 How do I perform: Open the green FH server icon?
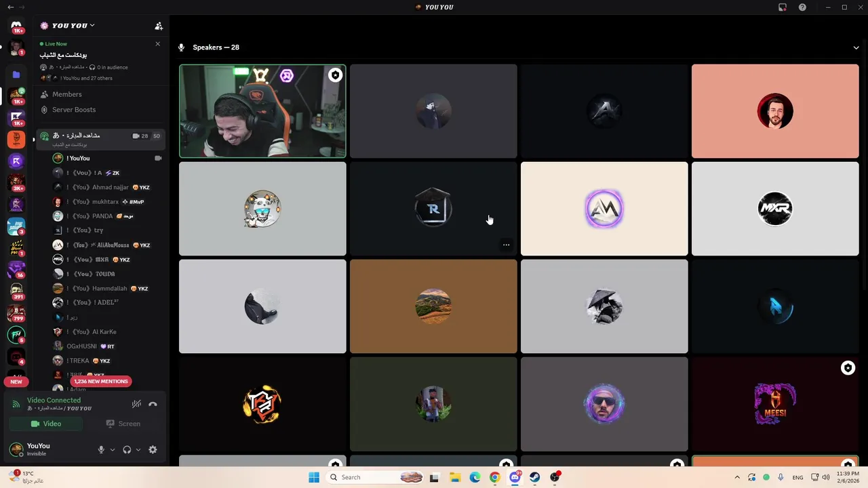pos(16,335)
